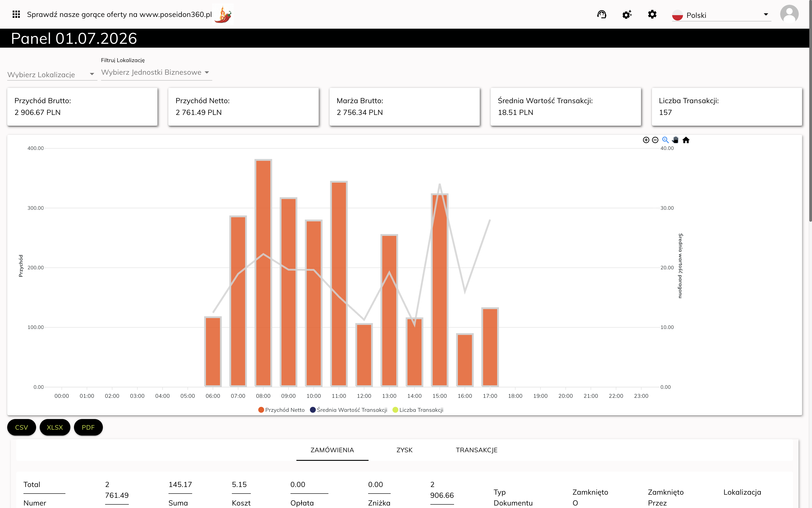Click the Przychód Netto summary card
This screenshot has width=812, height=508.
243,107
